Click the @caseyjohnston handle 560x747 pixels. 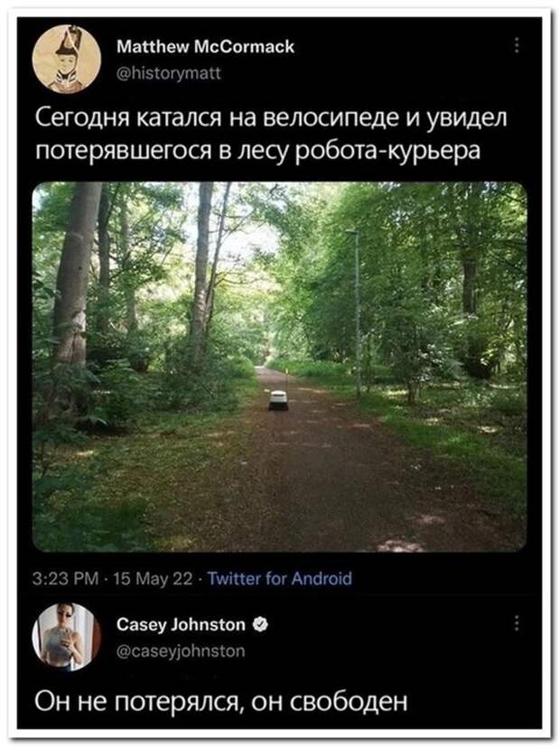click(181, 650)
